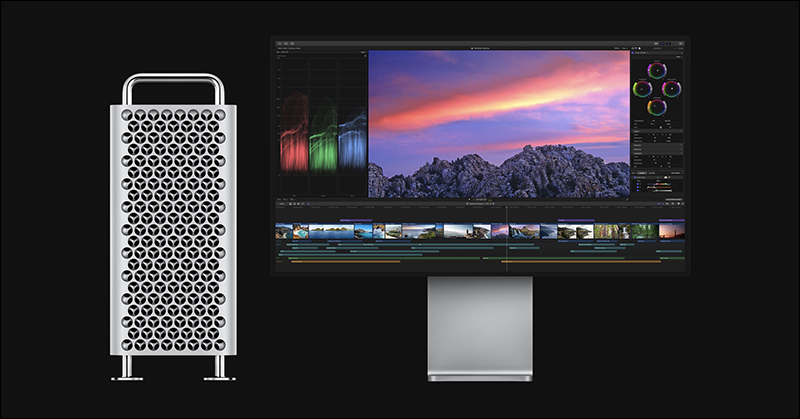The height and width of the screenshot is (419, 800).
Task: Click the left Shadows color wheel
Action: coord(642,88)
